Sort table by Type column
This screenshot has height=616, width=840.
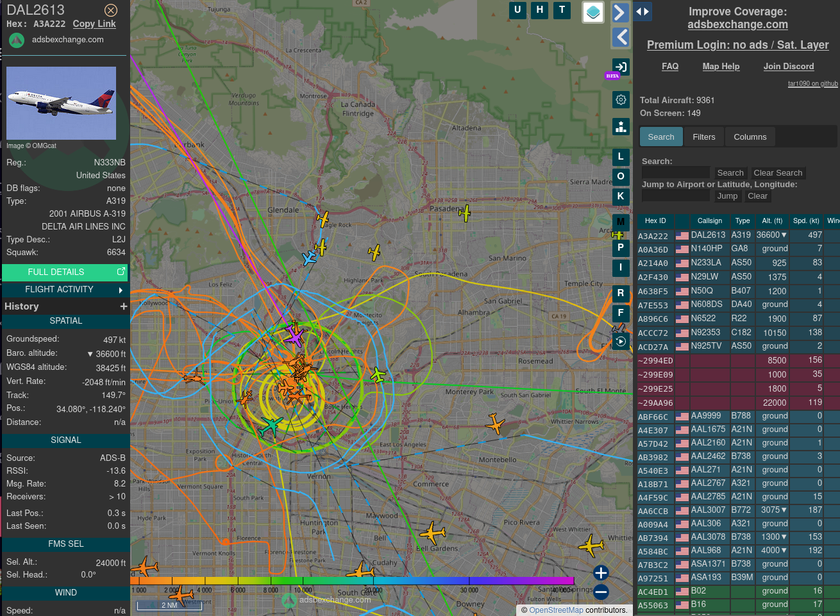[x=743, y=221]
